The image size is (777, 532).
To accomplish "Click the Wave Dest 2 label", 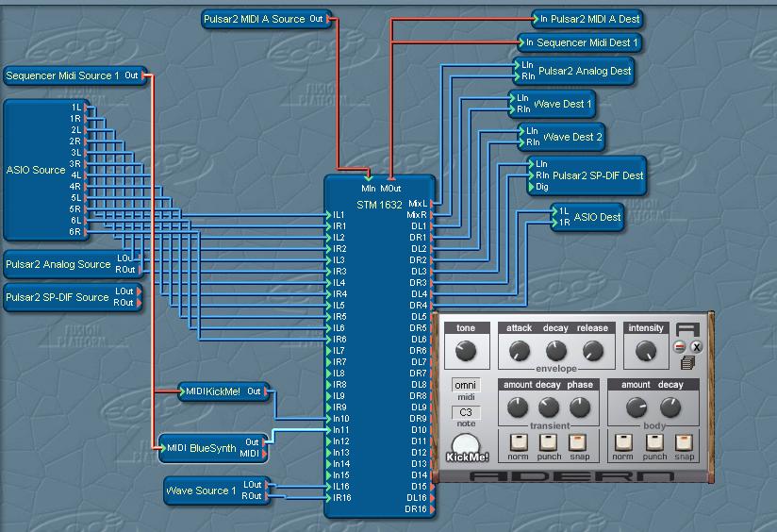I will (572, 137).
